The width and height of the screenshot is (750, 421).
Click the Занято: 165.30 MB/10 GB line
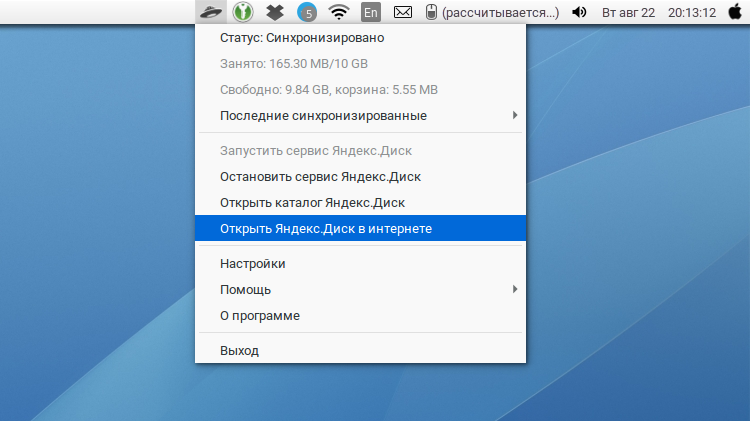point(360,64)
